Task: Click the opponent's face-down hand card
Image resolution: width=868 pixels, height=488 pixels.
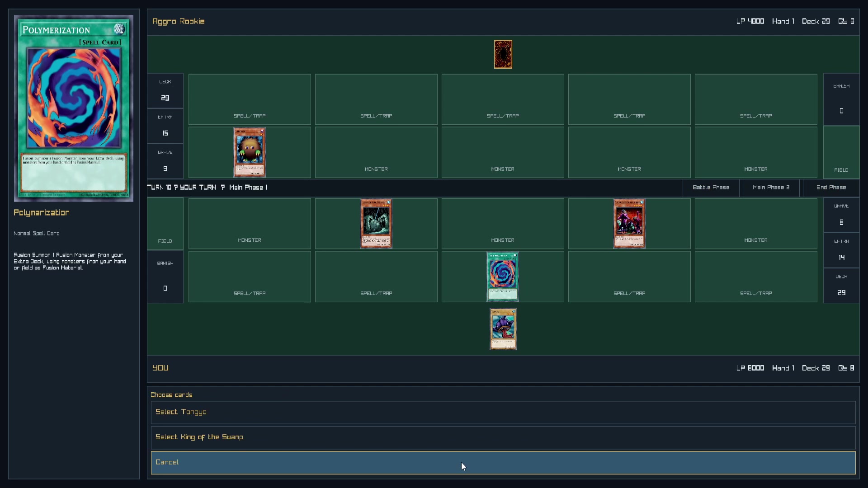Action: pyautogui.click(x=503, y=54)
